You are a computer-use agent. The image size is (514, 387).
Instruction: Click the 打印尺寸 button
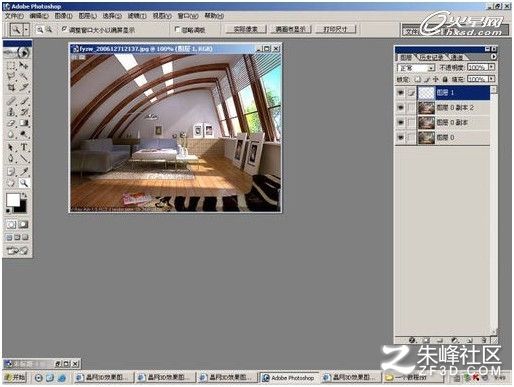click(x=335, y=29)
